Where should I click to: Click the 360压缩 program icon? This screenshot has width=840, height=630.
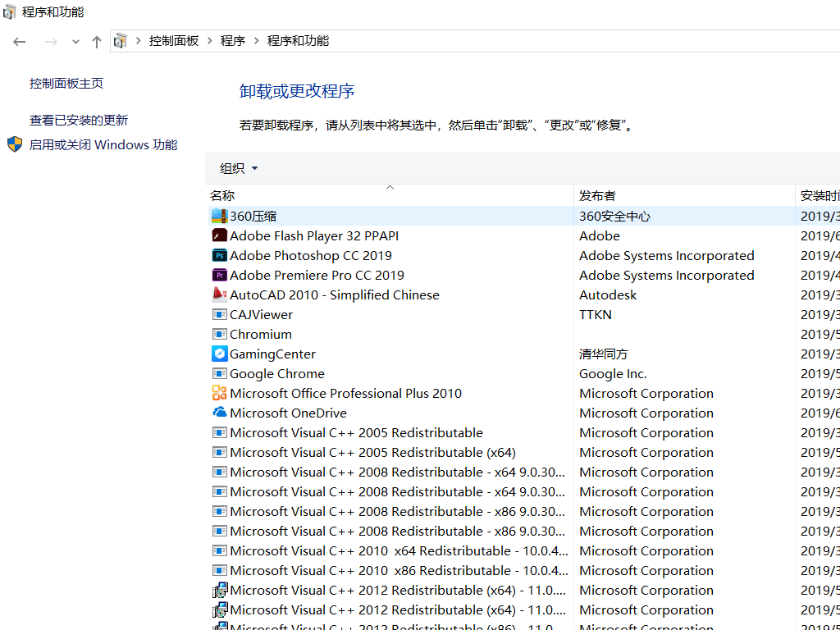coord(219,216)
